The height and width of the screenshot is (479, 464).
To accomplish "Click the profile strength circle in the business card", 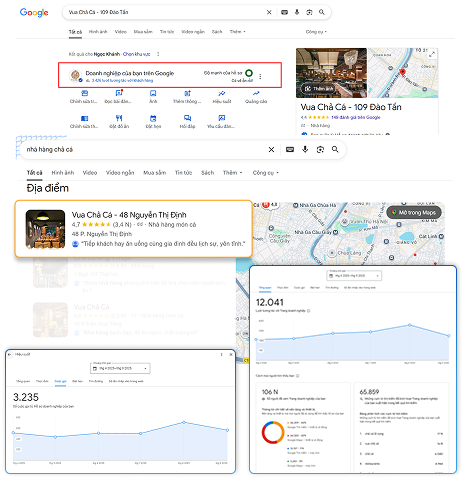I will click(x=249, y=73).
